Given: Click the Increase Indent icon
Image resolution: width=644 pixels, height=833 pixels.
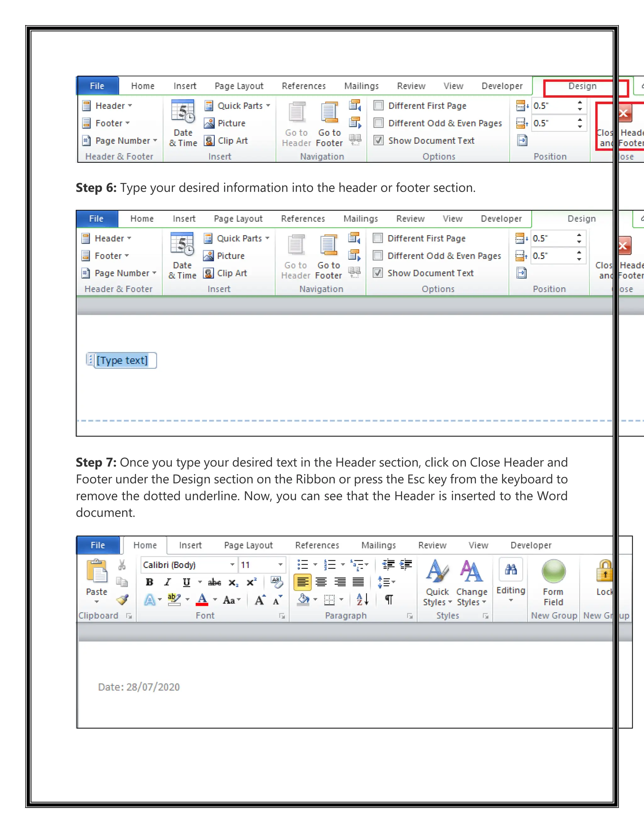Looking at the screenshot, I should (x=406, y=565).
